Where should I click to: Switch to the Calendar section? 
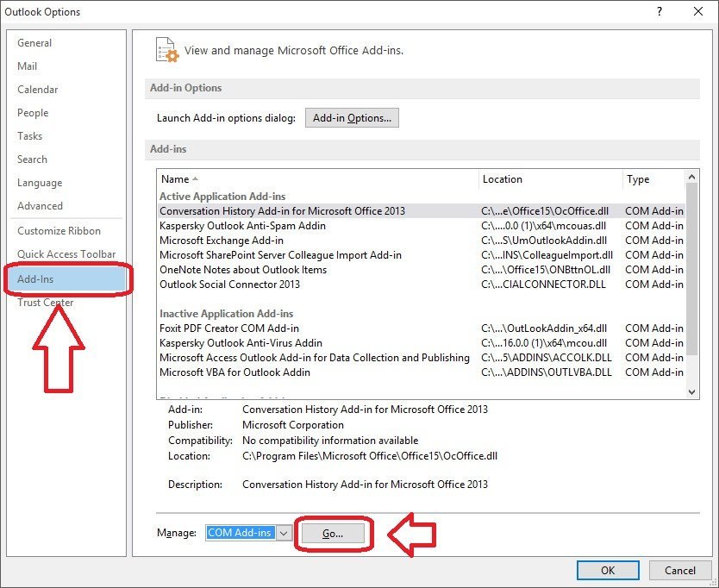coord(37,89)
